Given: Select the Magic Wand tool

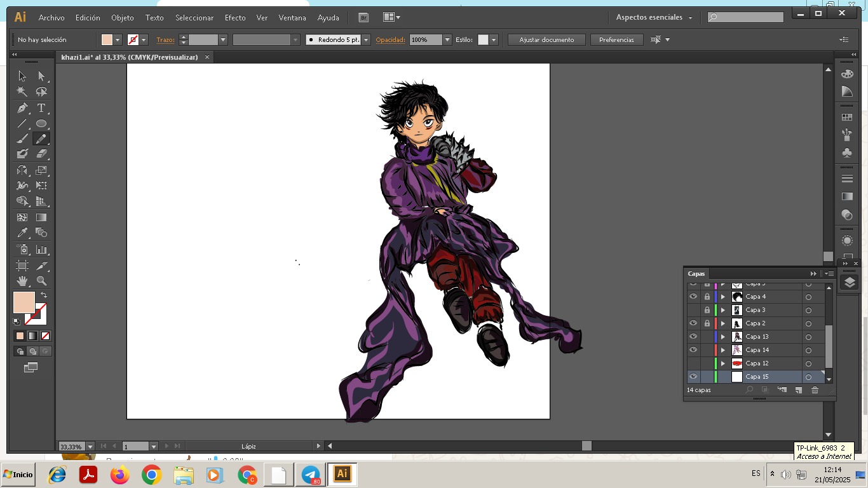Looking at the screenshot, I should point(22,91).
